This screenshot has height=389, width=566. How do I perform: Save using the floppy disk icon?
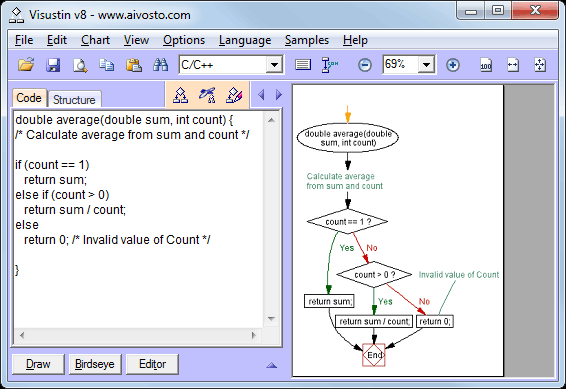[x=53, y=65]
